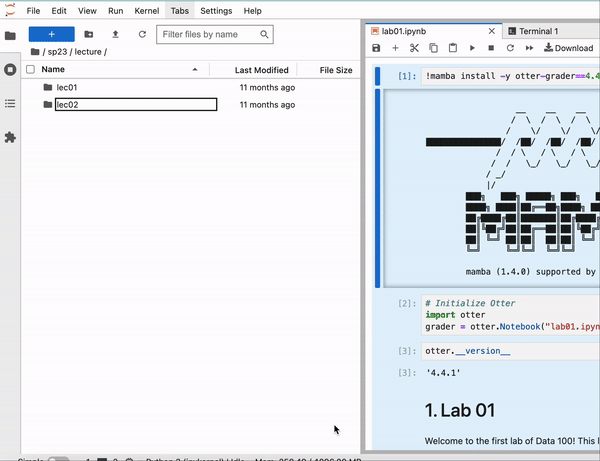Create a new folder

pos(89,34)
